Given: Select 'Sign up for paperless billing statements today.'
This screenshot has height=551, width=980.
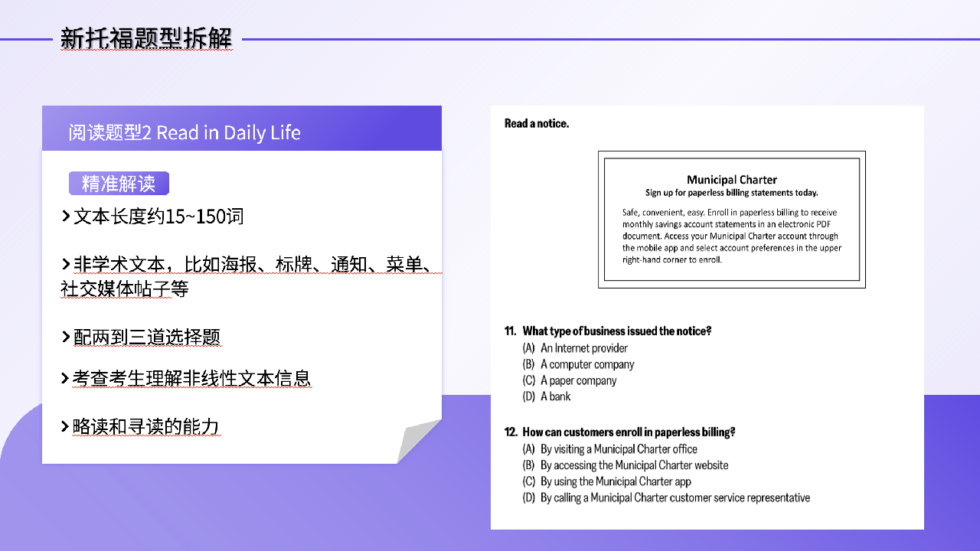Looking at the screenshot, I should (x=732, y=193).
